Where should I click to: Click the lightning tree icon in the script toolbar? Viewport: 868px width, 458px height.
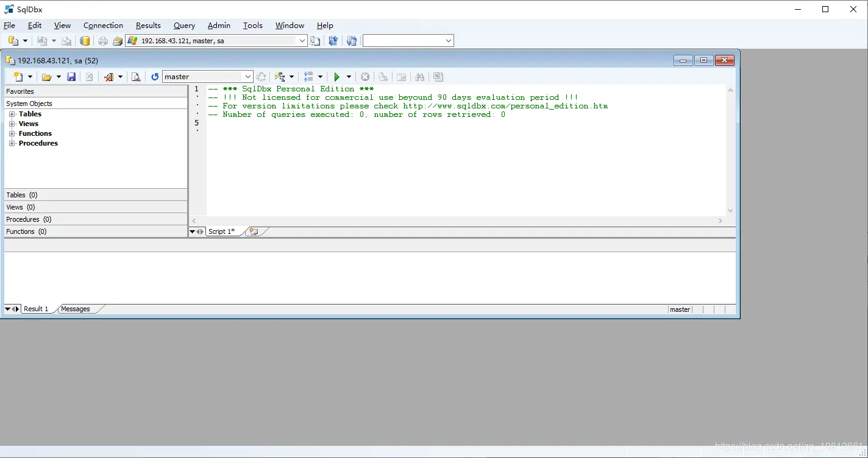point(280,77)
